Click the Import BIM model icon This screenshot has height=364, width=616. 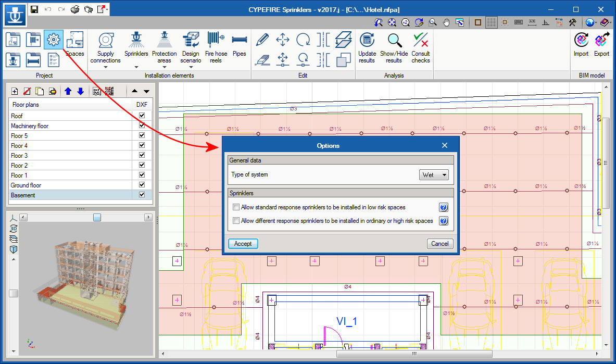point(581,41)
